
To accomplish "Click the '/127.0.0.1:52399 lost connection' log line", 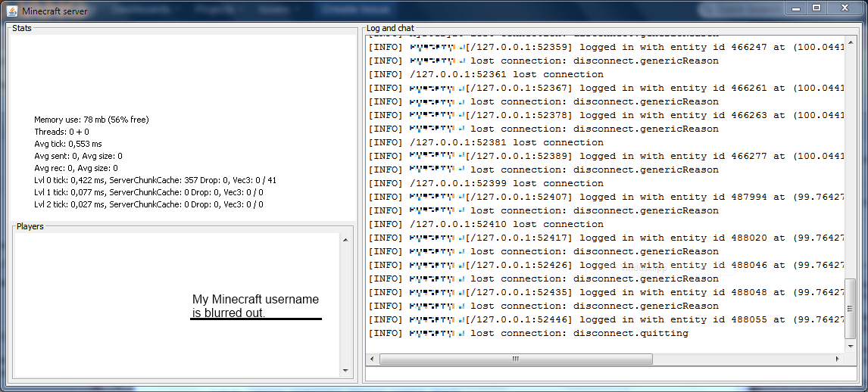I will coord(486,183).
